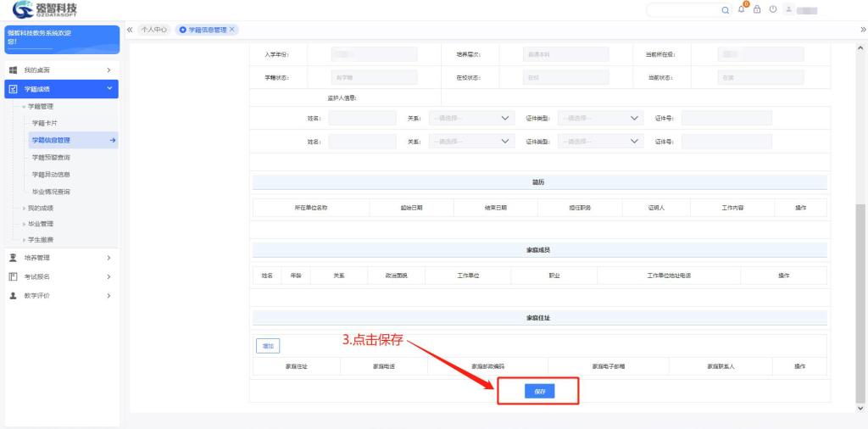This screenshot has height=429, width=868.
Task: Click the 我的桌面 windows icon
Action: click(13, 70)
